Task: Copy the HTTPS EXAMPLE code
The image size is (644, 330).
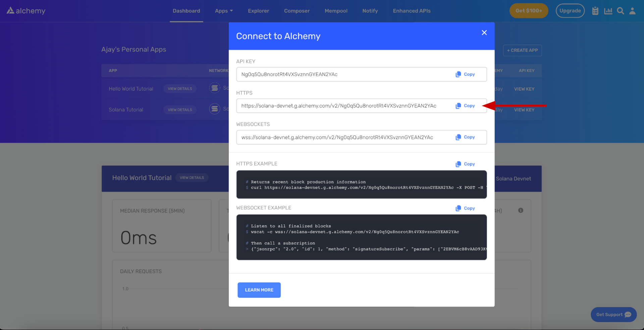Action: [x=465, y=164]
